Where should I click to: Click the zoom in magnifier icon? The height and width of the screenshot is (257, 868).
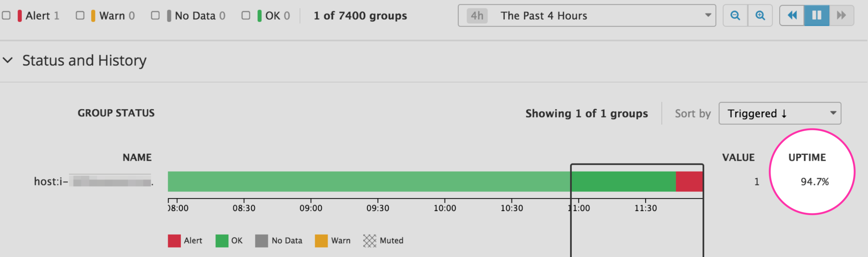pyautogui.click(x=761, y=15)
